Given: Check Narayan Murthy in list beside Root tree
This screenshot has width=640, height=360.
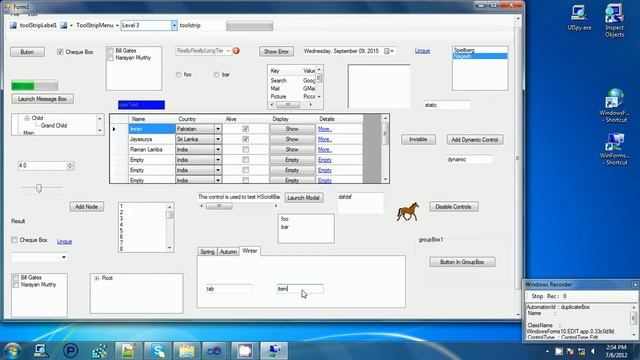Looking at the screenshot, I should point(16,285).
